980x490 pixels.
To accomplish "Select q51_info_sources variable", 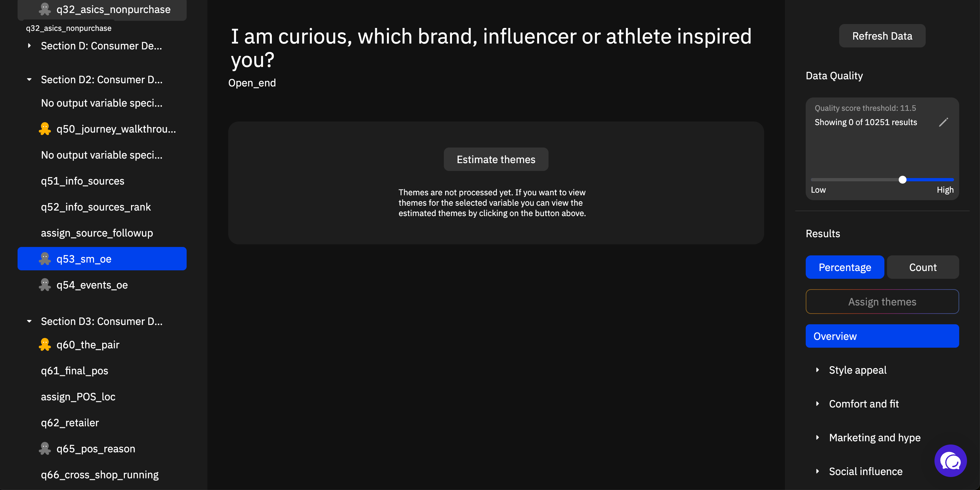I will 83,181.
